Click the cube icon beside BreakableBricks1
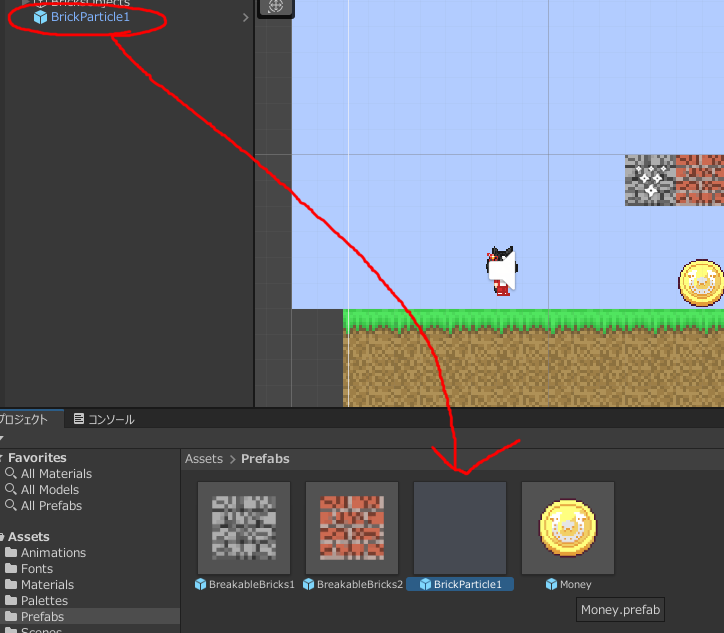This screenshot has height=633, width=724. tap(200, 584)
